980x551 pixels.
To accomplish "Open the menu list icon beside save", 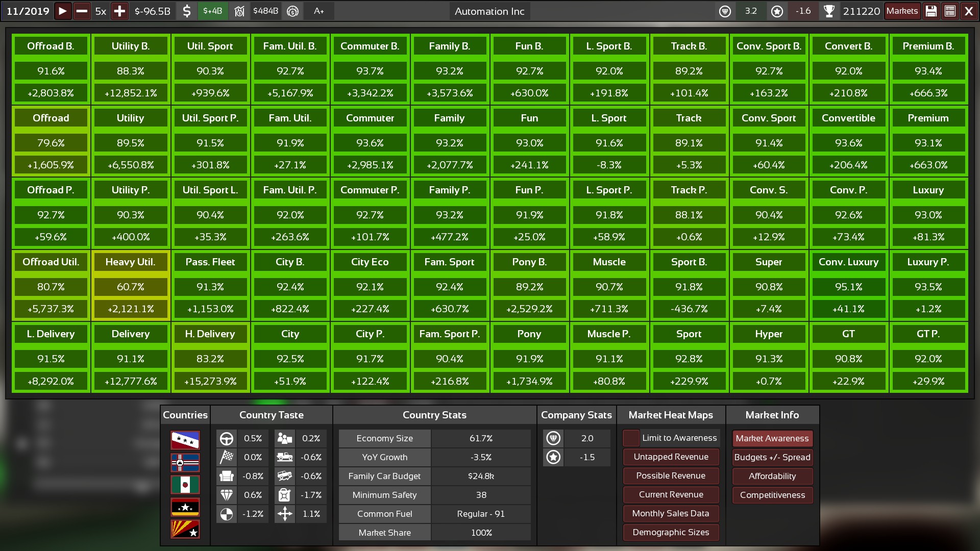I will 950,11.
